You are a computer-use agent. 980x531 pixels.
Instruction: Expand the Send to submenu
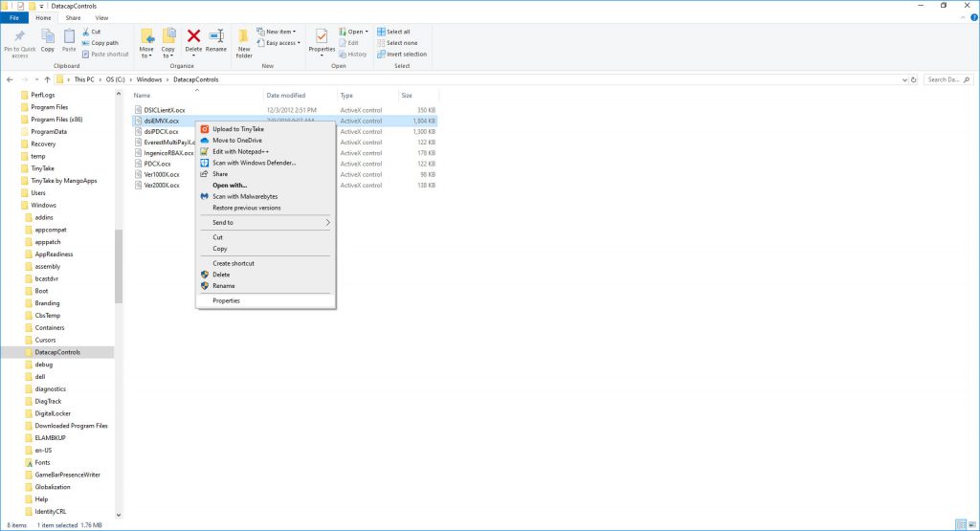[x=266, y=223]
